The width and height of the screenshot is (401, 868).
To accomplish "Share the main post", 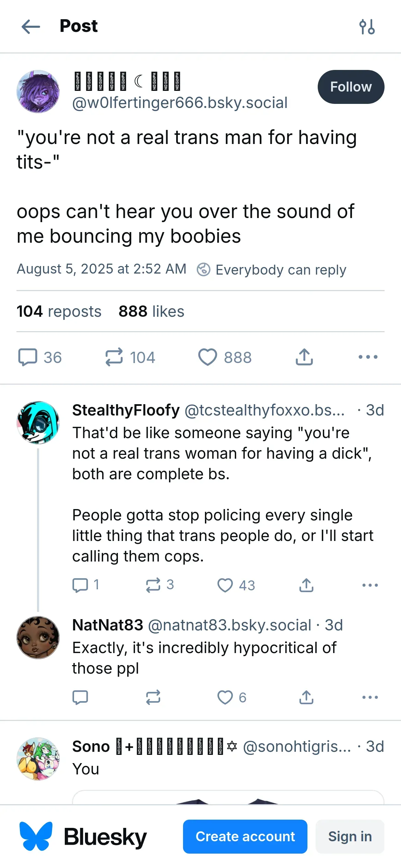I will point(304,357).
